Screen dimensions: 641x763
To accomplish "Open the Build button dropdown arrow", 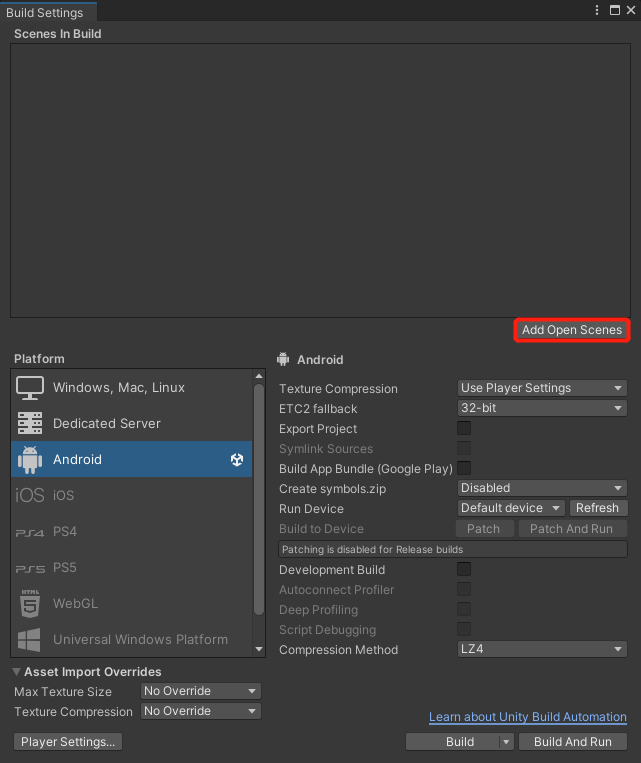I will click(506, 742).
